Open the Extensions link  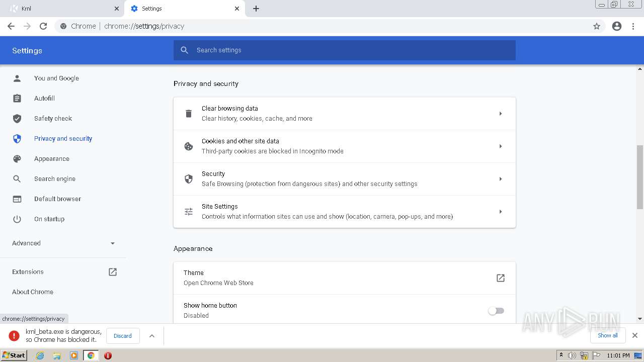pyautogui.click(x=28, y=271)
